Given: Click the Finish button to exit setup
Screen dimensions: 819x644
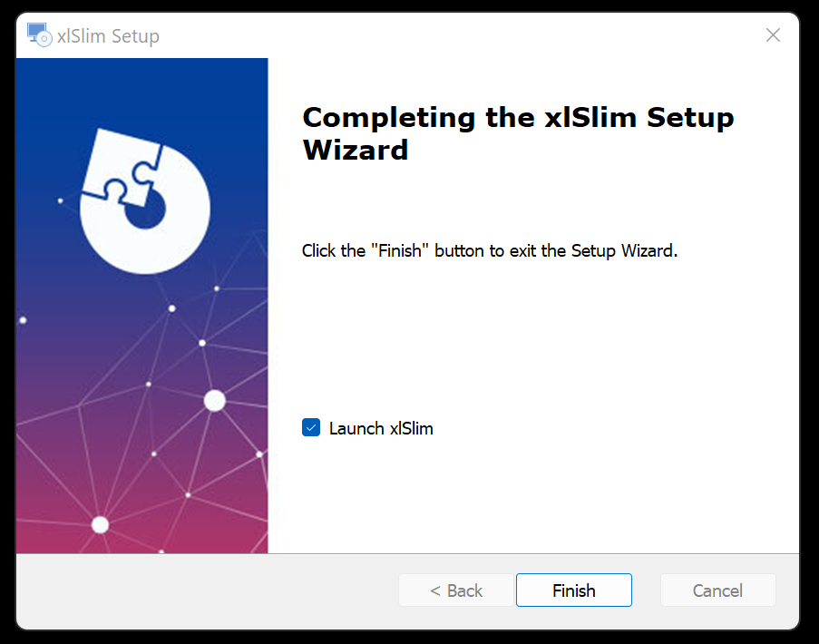Looking at the screenshot, I should pos(573,590).
